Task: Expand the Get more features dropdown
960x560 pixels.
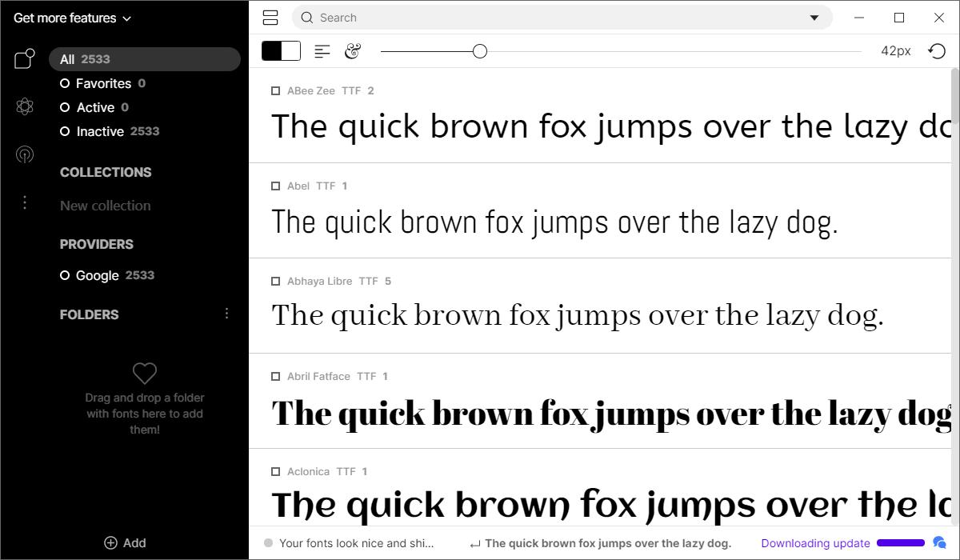Action: [x=72, y=18]
